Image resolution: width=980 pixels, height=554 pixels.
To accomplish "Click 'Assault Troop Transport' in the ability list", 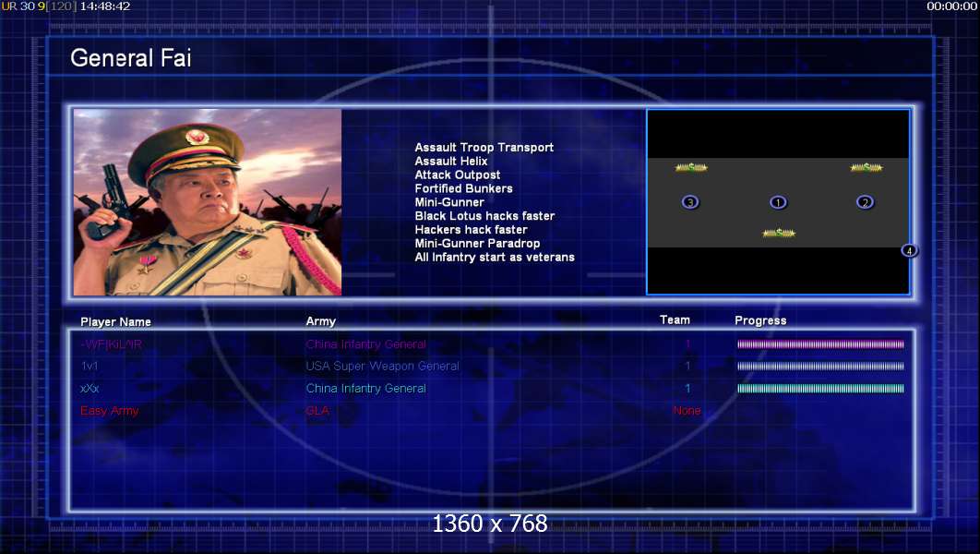I will point(484,148).
